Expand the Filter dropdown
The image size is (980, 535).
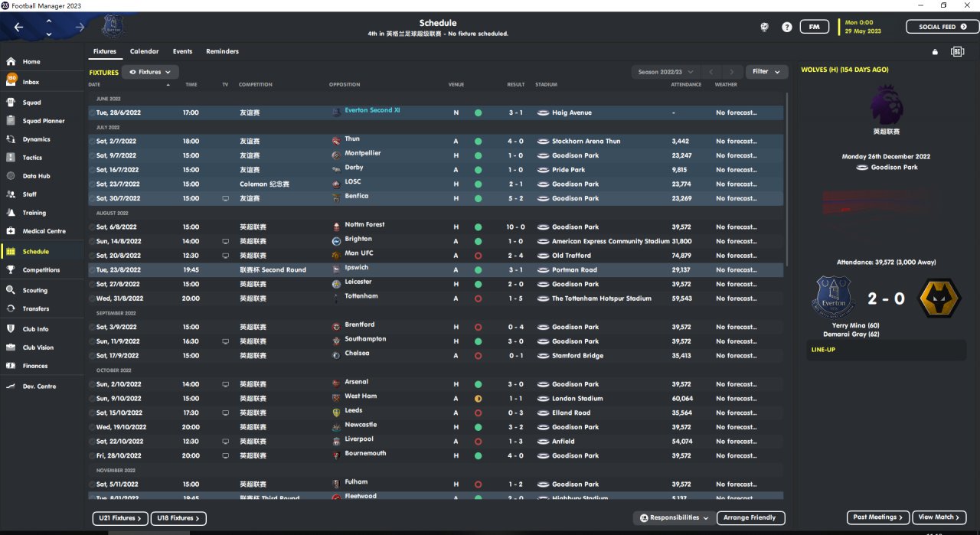pos(766,72)
